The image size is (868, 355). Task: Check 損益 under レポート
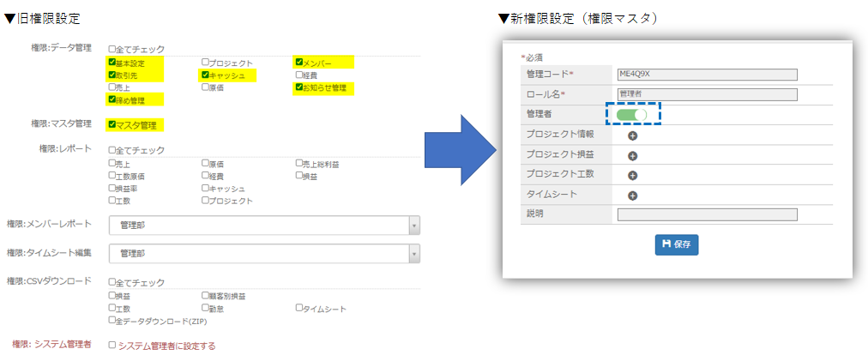(x=299, y=176)
